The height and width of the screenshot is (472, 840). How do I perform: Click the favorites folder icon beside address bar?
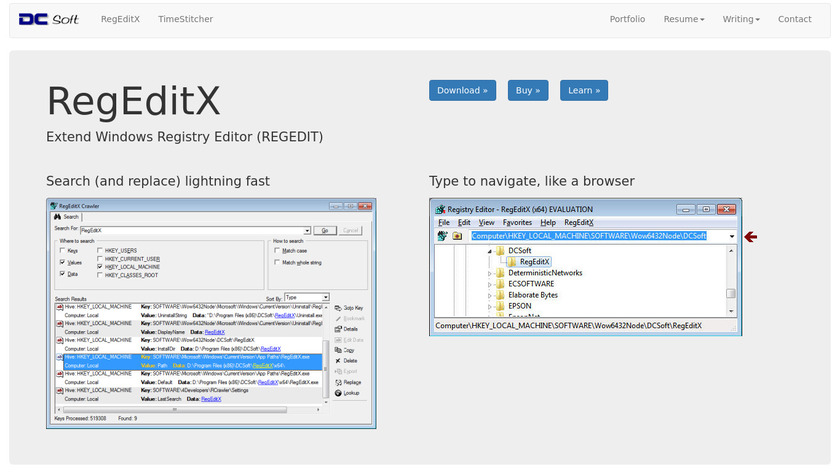point(457,236)
